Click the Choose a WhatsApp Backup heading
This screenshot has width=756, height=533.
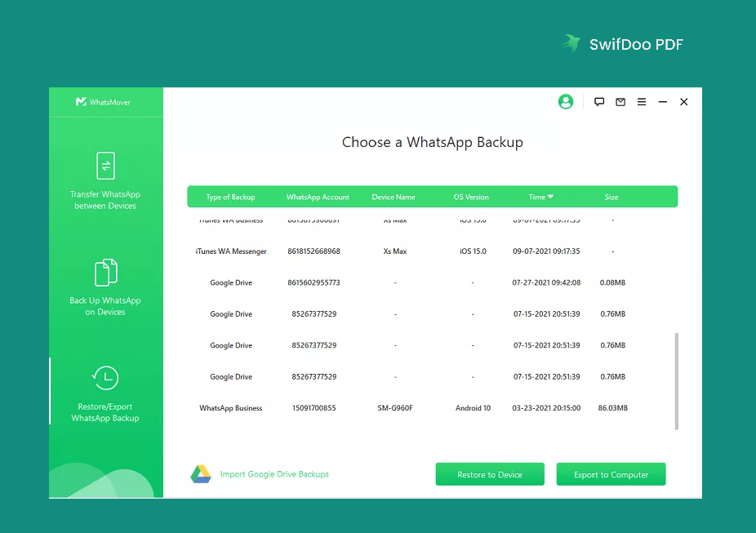tap(433, 142)
